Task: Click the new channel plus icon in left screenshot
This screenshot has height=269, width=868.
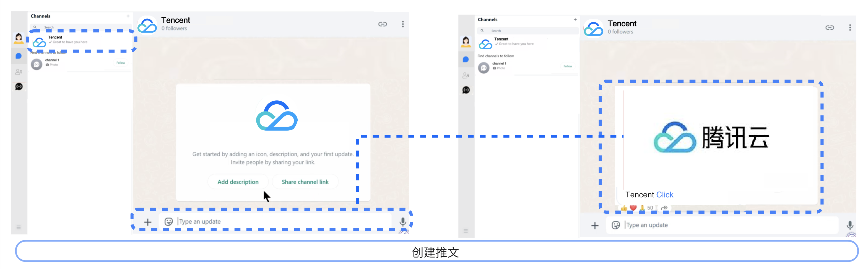Action: [x=128, y=16]
